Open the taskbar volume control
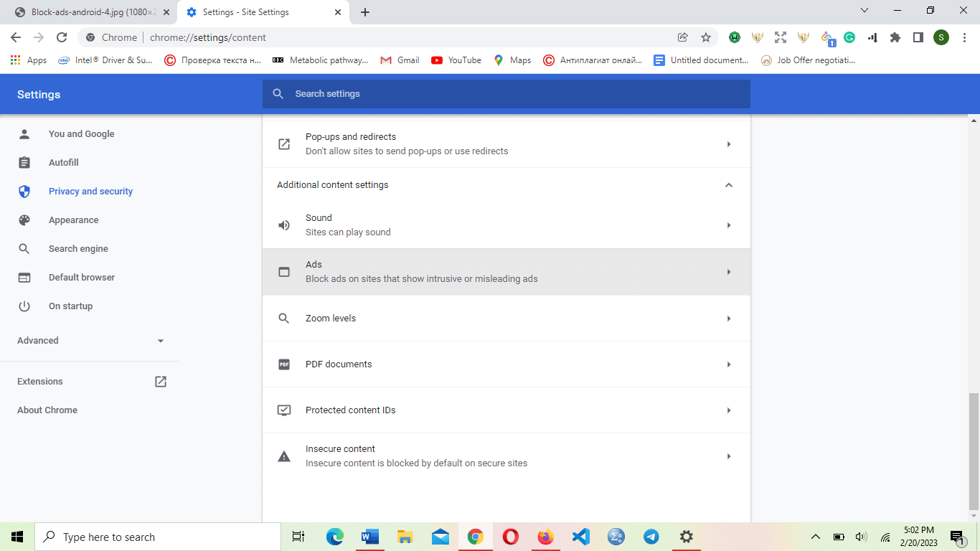Screen dimensions: 980x551 pyautogui.click(x=862, y=537)
